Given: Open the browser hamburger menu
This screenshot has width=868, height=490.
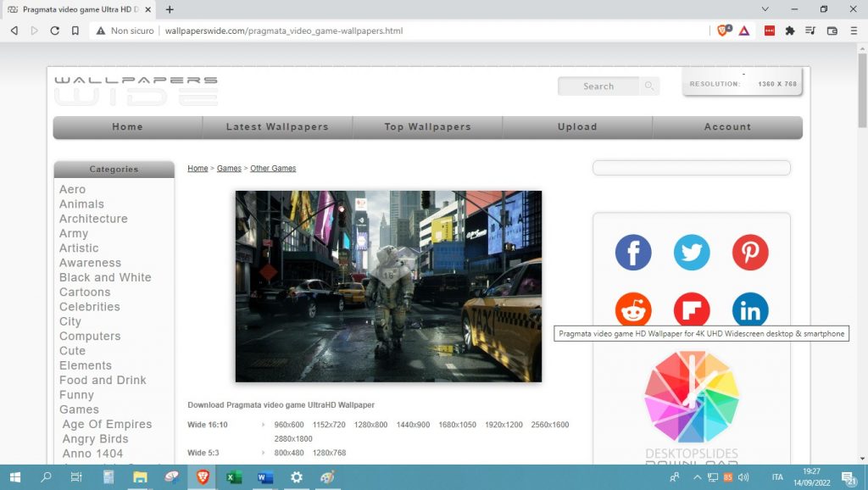Looking at the screenshot, I should tap(854, 31).
